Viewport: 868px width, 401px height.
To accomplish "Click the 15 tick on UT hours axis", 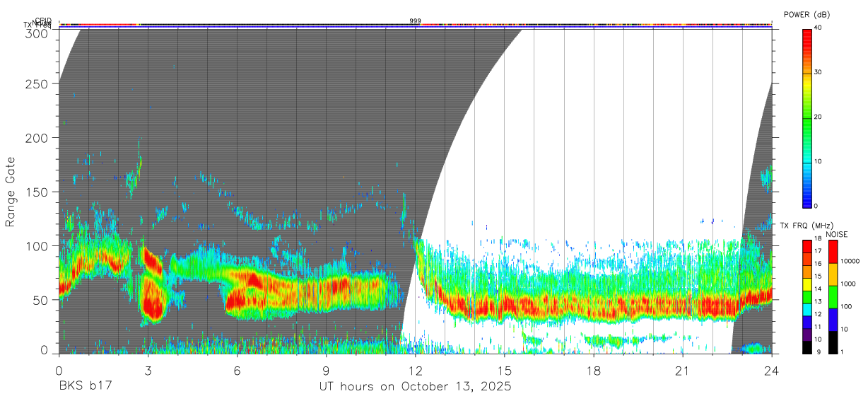I will pos(505,370).
